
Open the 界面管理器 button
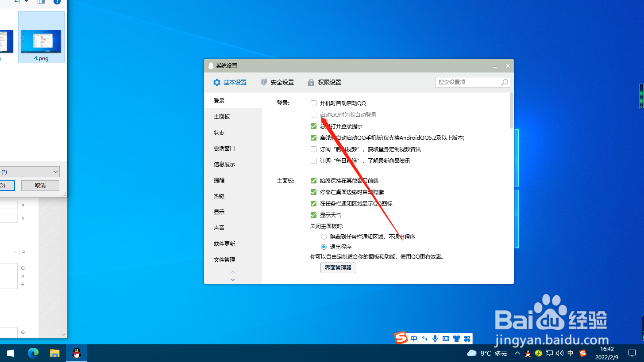tap(338, 268)
